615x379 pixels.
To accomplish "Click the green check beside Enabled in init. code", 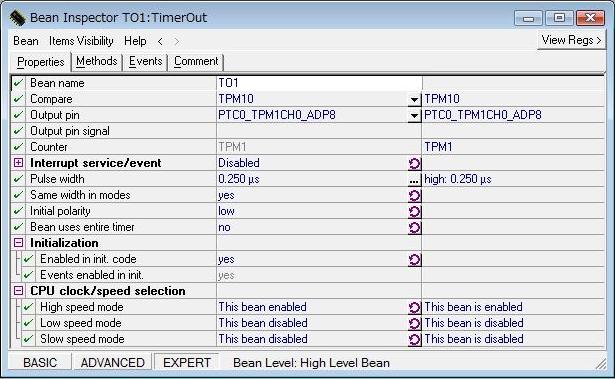I will (x=28, y=259).
